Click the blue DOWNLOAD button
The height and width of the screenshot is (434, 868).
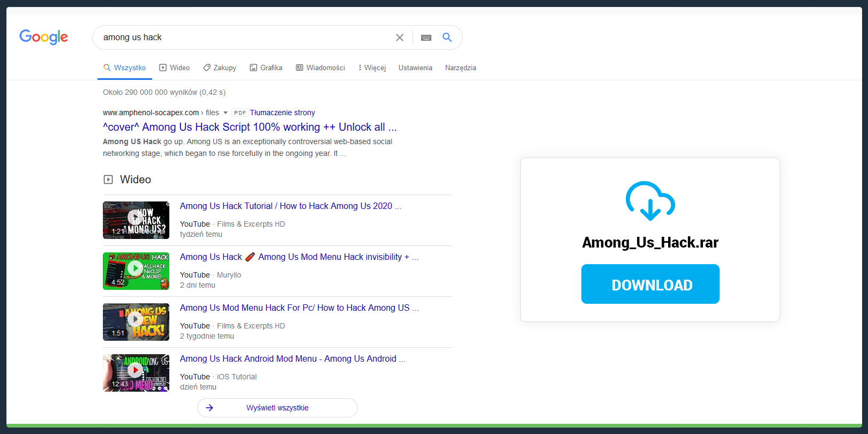650,284
